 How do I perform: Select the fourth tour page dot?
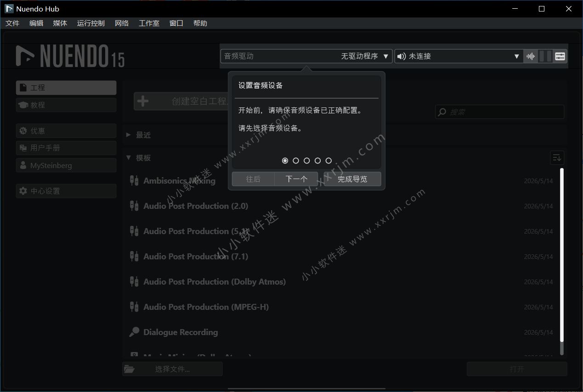click(317, 161)
